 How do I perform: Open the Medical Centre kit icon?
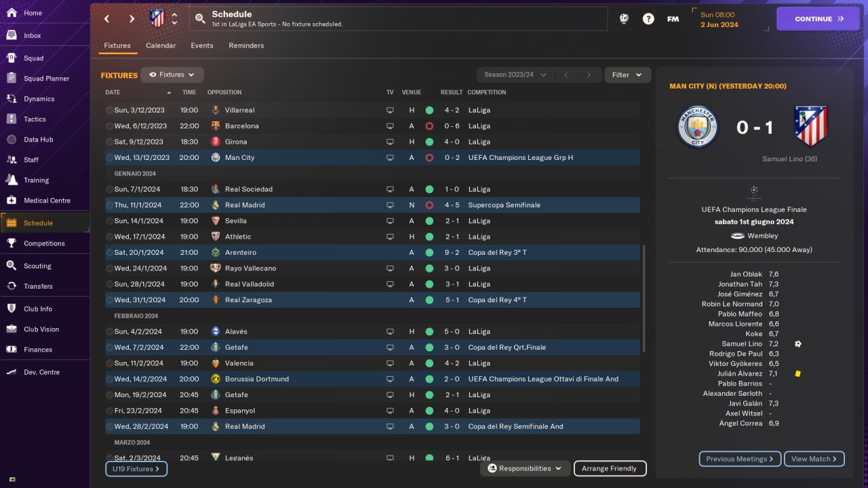tap(12, 201)
